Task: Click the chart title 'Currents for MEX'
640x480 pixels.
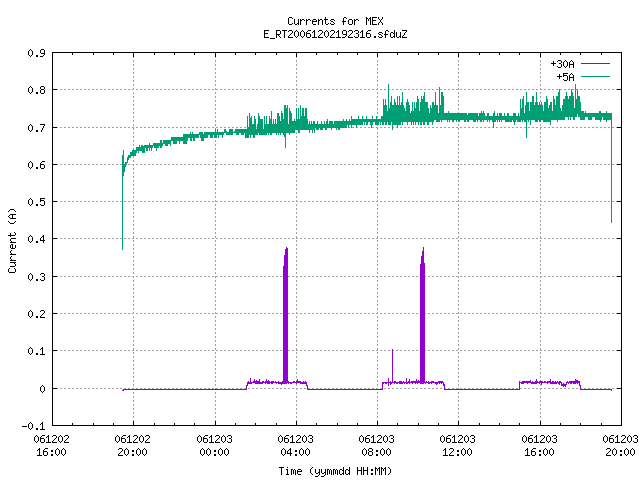Action: [335, 21]
